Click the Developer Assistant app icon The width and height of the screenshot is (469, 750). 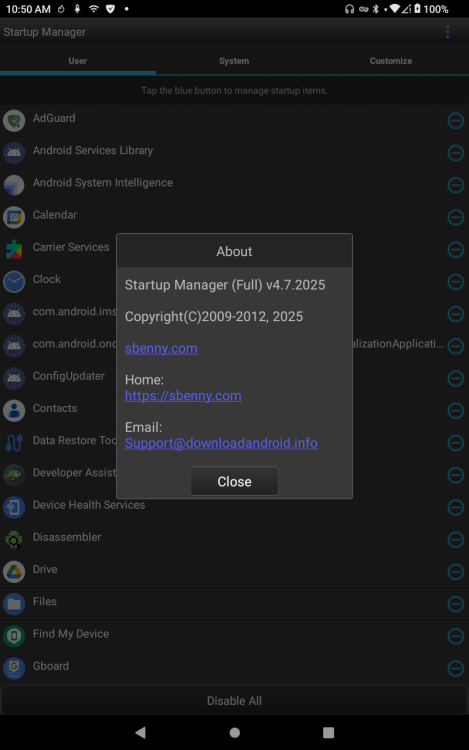tap(14, 475)
